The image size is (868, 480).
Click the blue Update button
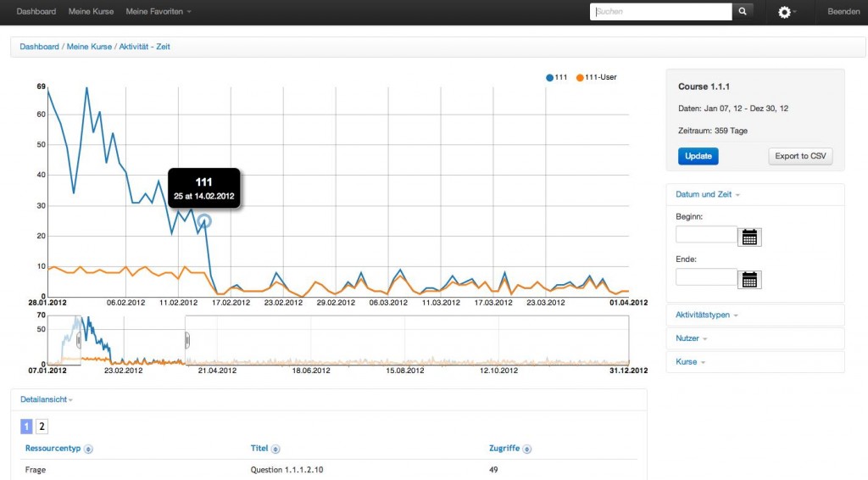[x=698, y=156]
